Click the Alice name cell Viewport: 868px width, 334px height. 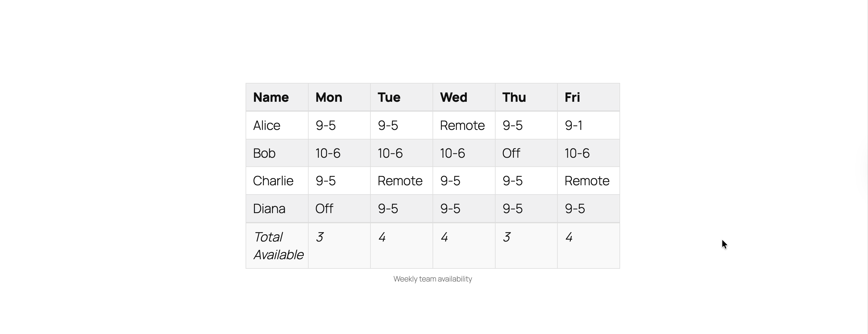point(277,125)
